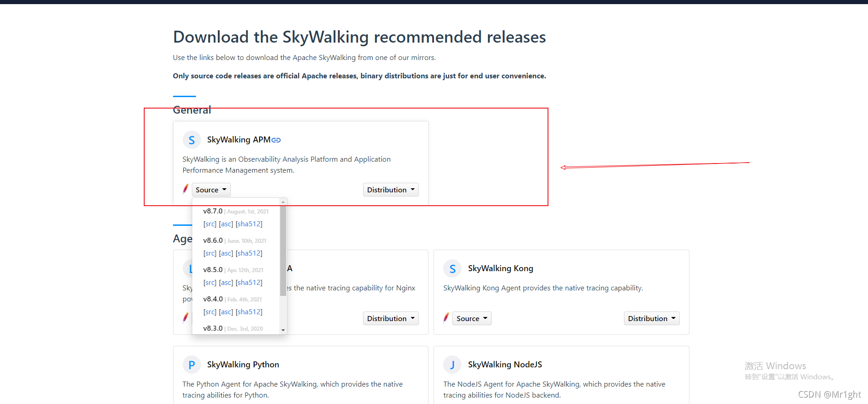Screen dimensions: 868x404
Task: Open the SkyWalking Kong Distribution dropdown
Action: (x=652, y=318)
